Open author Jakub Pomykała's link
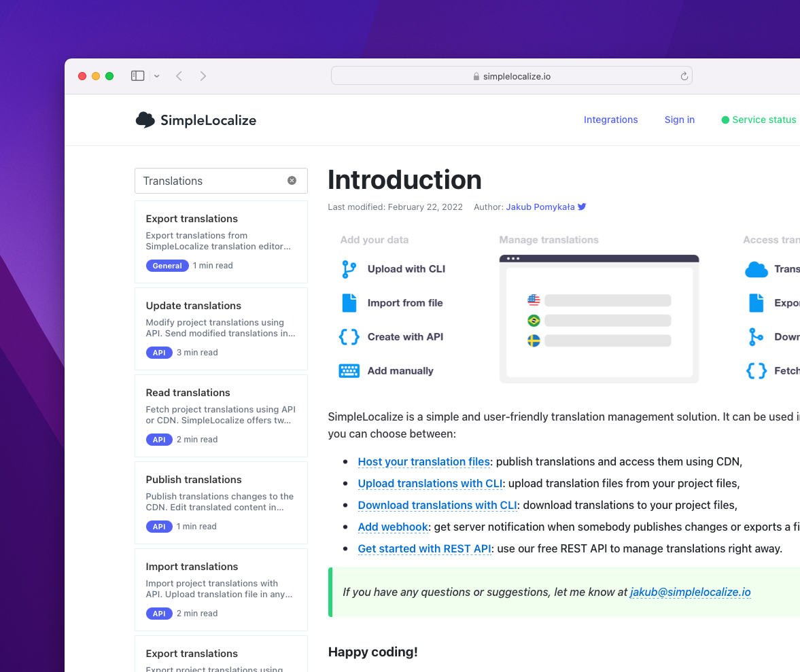The image size is (800, 672). 540,207
